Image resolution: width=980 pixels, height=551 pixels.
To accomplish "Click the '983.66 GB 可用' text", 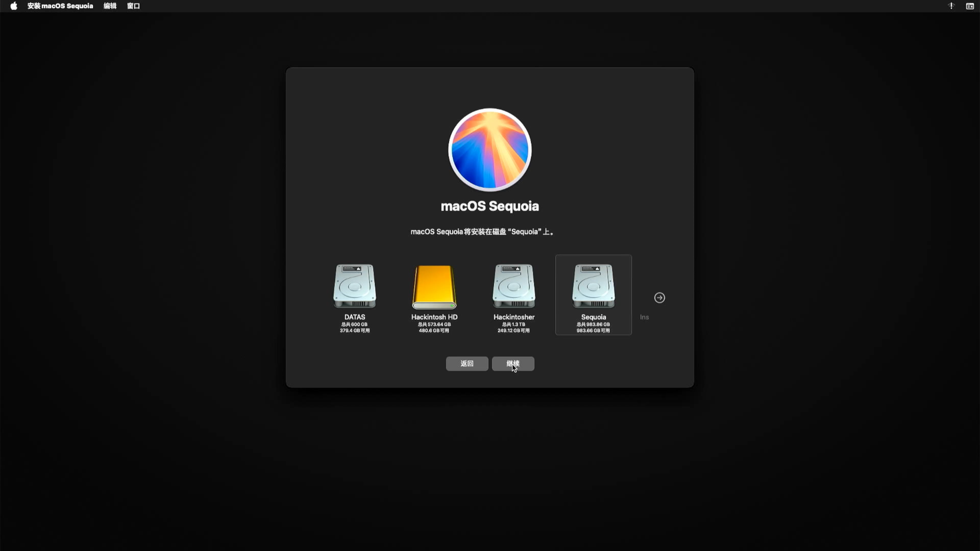I will [593, 330].
